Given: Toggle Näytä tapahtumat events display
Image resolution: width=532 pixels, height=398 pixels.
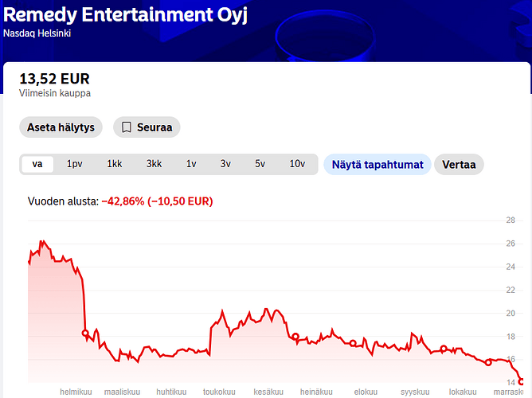Looking at the screenshot, I should pyautogui.click(x=377, y=165).
